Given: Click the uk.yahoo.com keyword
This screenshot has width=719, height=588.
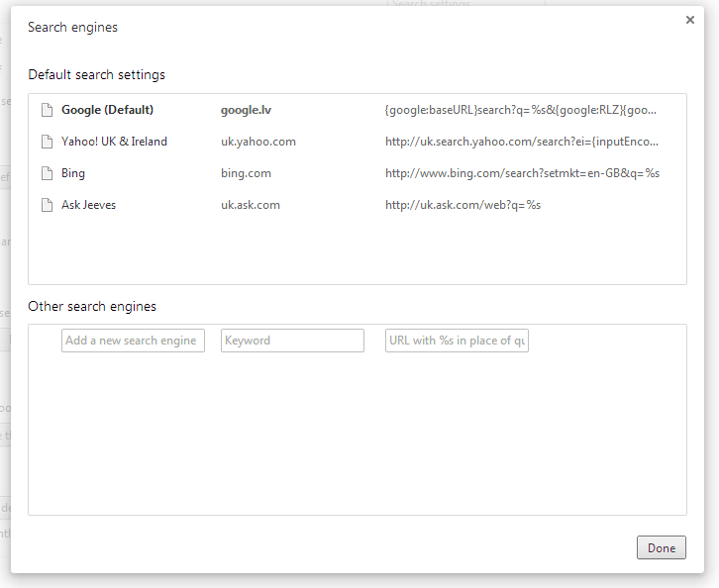Looking at the screenshot, I should [x=258, y=142].
